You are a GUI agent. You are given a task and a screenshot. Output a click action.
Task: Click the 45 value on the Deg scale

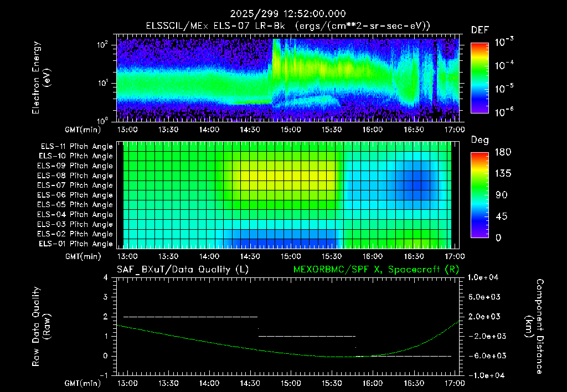point(502,216)
